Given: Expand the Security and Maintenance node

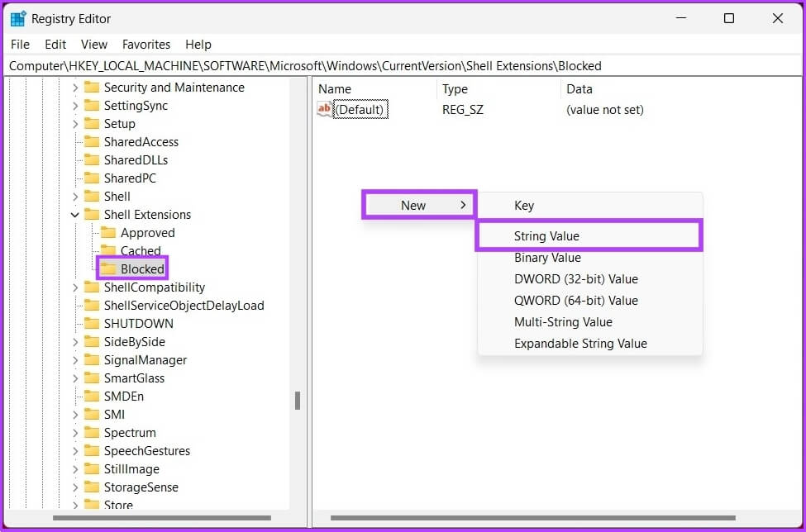Looking at the screenshot, I should (x=75, y=88).
